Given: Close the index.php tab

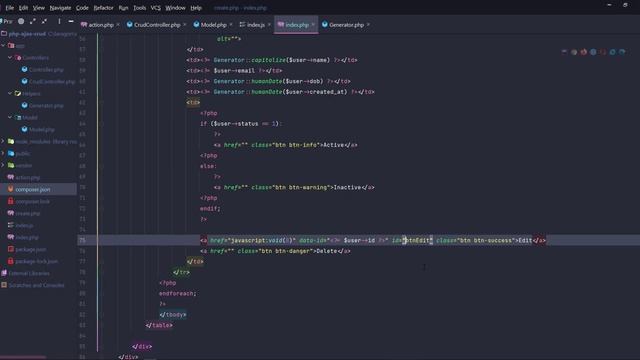Looking at the screenshot, I should coord(313,25).
